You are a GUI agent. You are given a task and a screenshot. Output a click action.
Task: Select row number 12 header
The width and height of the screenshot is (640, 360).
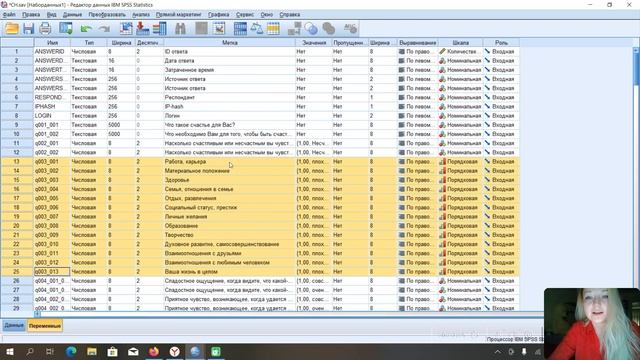click(17, 152)
